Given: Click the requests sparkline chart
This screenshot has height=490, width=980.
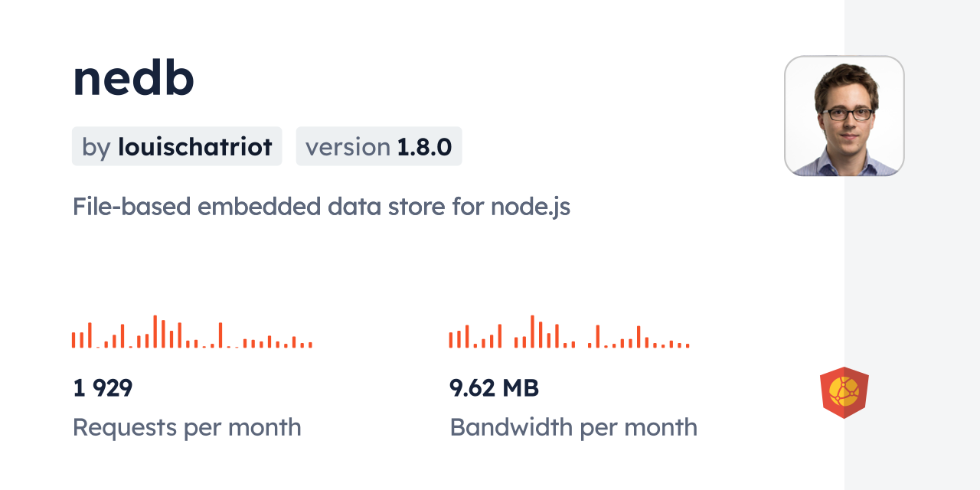Looking at the screenshot, I should pos(191,332).
